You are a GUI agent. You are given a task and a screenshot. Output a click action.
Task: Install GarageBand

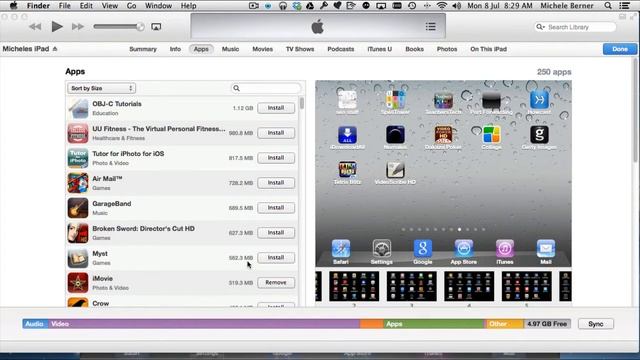(276, 207)
